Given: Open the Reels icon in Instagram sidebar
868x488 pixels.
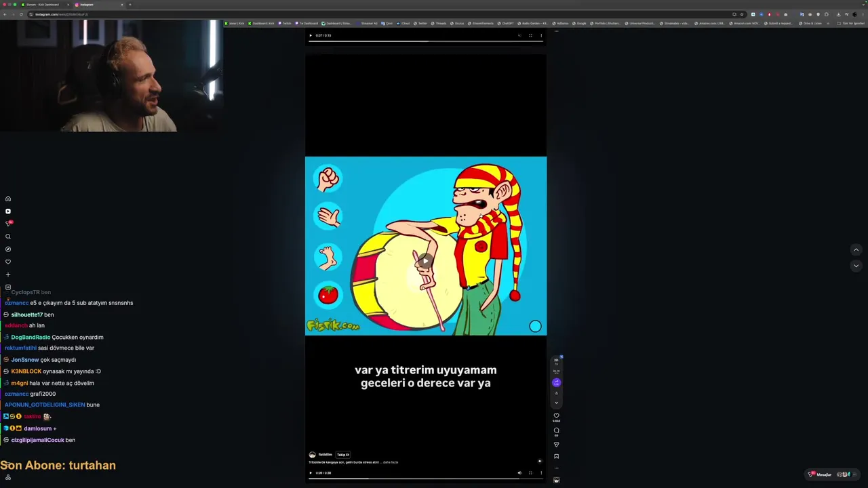Looking at the screenshot, I should tap(8, 211).
